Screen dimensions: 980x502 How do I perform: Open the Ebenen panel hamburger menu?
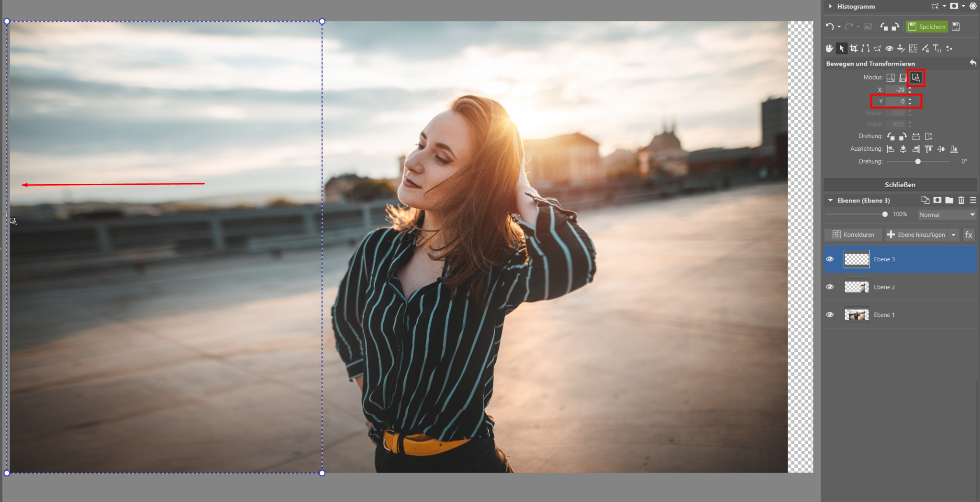(973, 200)
